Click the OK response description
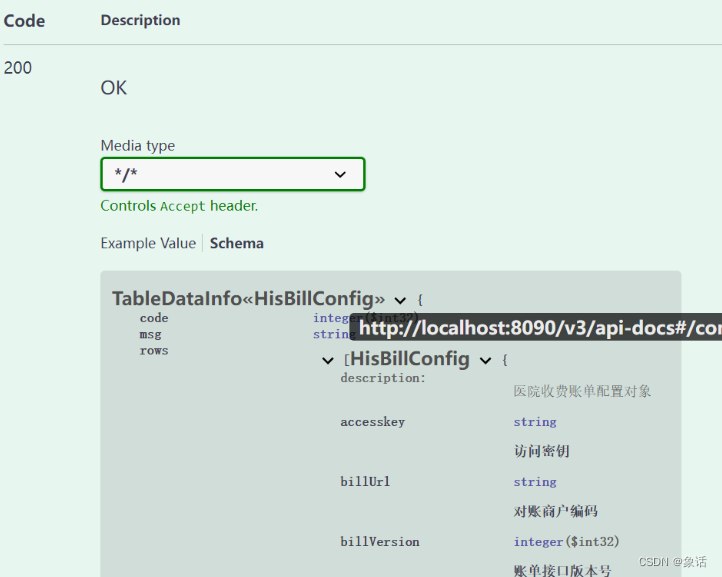The height and width of the screenshot is (577, 722). (x=113, y=88)
